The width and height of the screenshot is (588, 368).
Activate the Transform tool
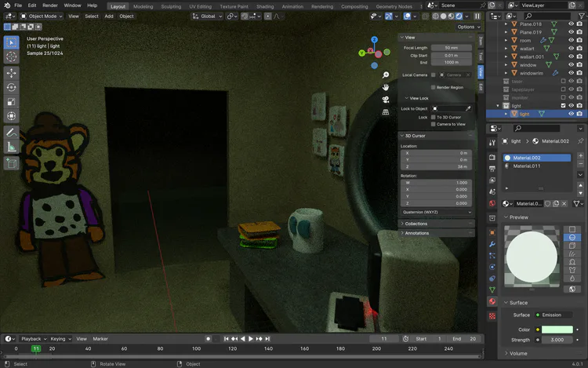[11, 116]
